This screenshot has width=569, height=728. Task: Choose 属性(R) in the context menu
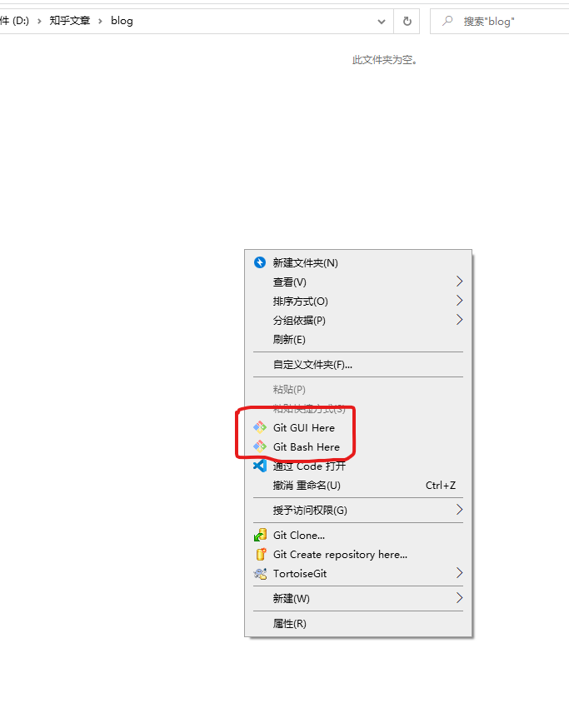point(358,624)
